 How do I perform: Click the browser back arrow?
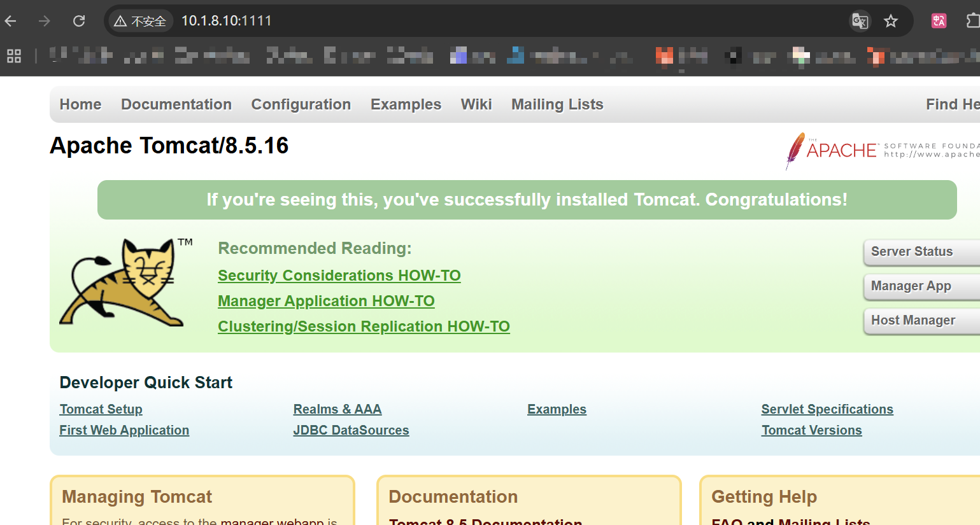pyautogui.click(x=10, y=21)
